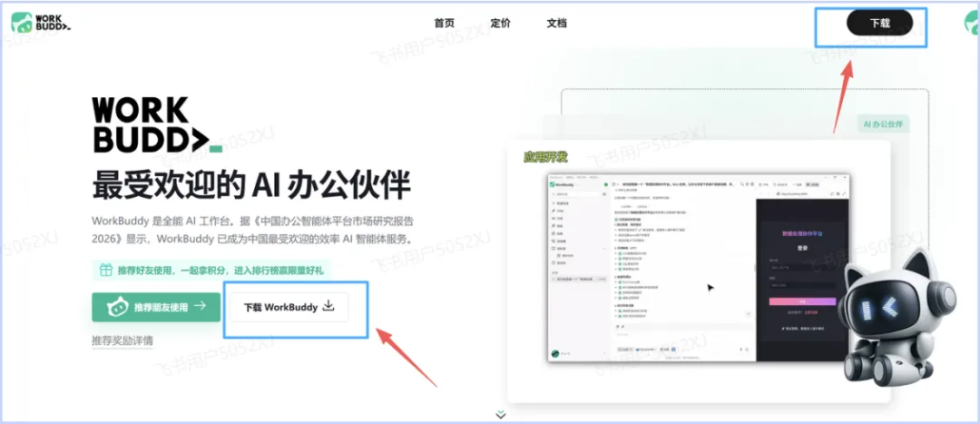980x424 pixels.
Task: Open the WorkBuddy app preview screenshot
Action: tap(698, 268)
